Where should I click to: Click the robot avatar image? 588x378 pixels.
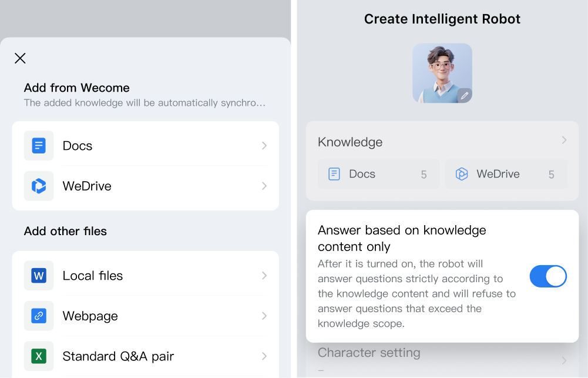(442, 72)
